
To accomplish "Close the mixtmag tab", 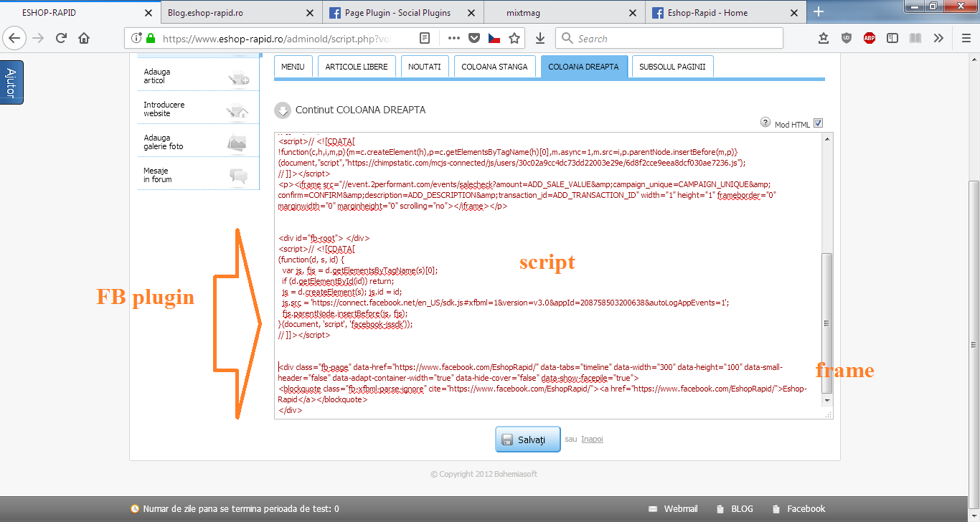I will tap(632, 13).
